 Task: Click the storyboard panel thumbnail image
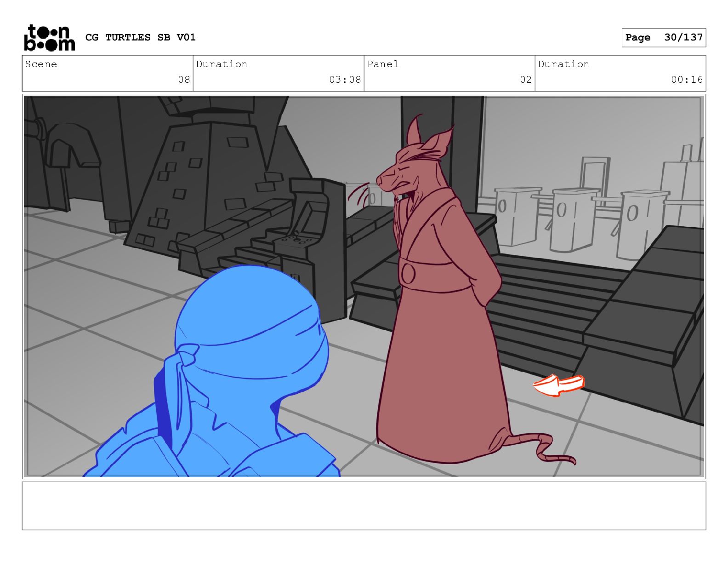pos(364,287)
